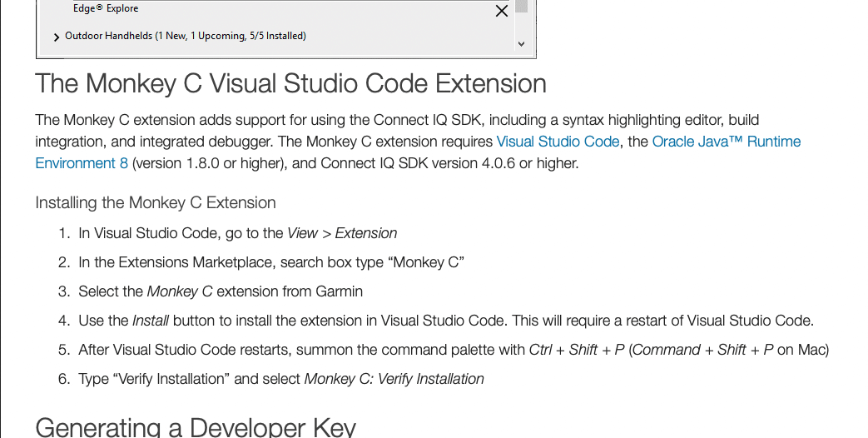868x438 pixels.
Task: Click the device list scrollbar thumb
Action: (x=521, y=7)
